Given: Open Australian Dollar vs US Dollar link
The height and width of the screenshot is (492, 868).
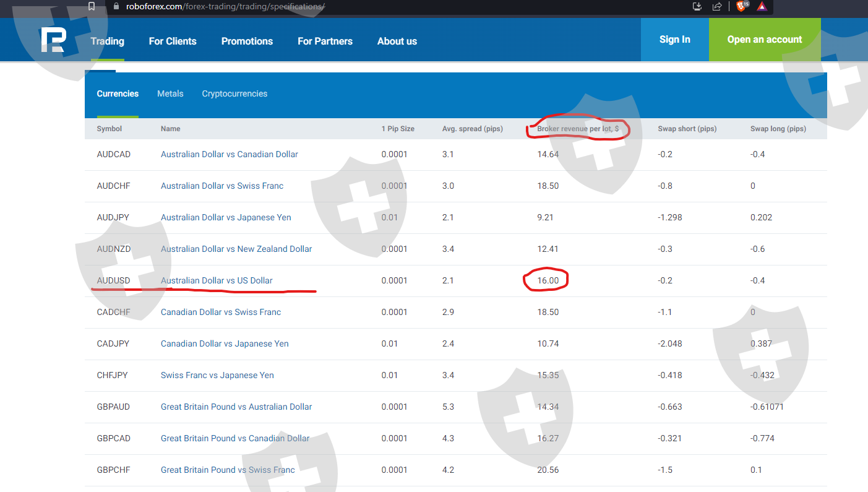Looking at the screenshot, I should [x=217, y=280].
